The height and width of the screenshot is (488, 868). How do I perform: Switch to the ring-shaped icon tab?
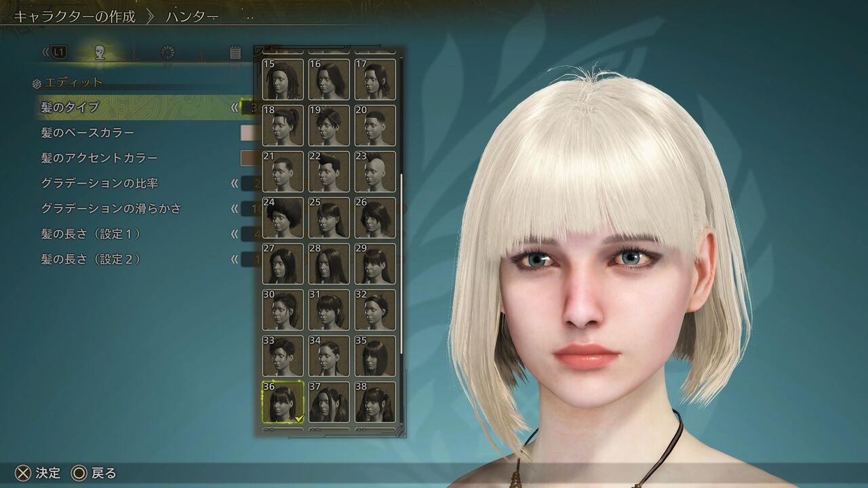click(167, 53)
